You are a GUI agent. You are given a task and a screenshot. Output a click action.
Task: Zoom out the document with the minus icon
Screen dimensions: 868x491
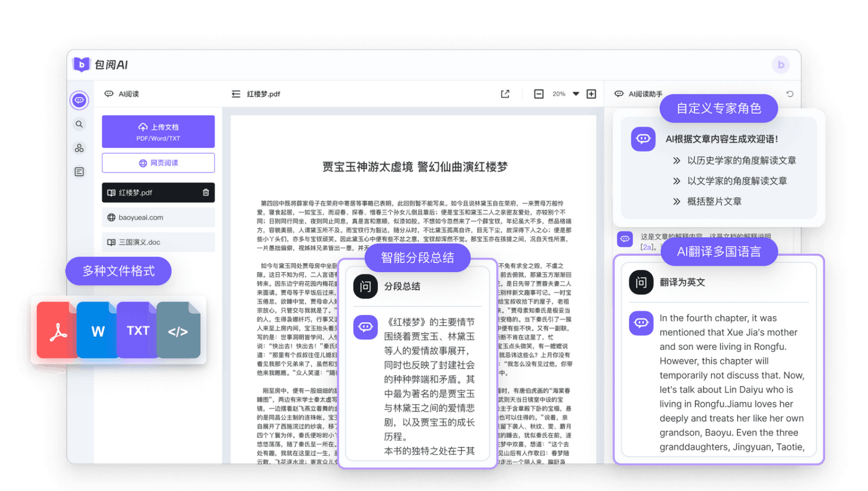tap(538, 93)
